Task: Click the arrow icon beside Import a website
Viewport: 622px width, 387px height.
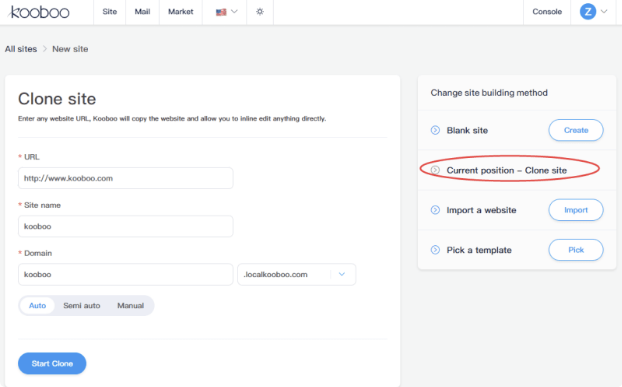Action: point(435,210)
